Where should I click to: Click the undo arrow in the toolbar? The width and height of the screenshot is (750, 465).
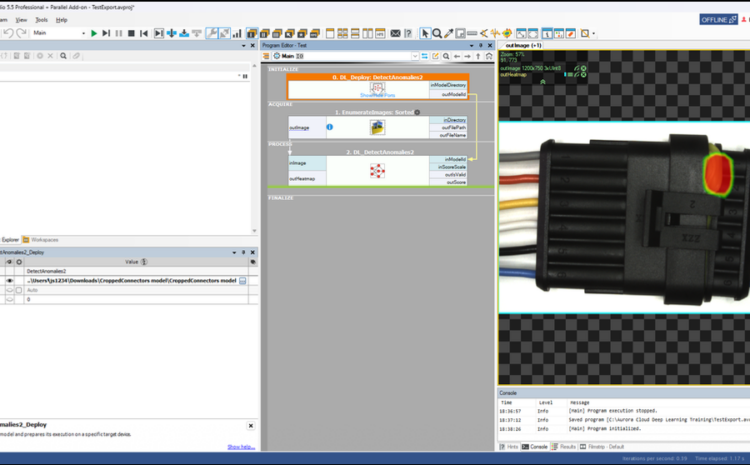(8, 33)
